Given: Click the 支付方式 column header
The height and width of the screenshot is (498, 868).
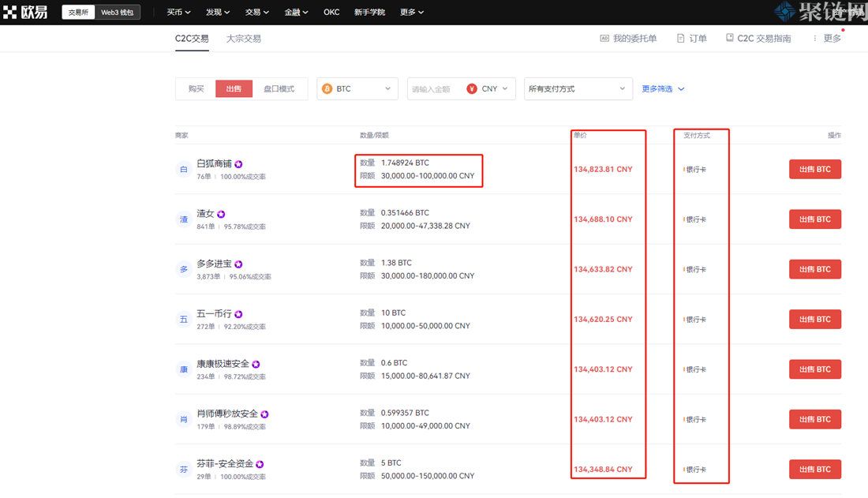Looking at the screenshot, I should coord(697,135).
